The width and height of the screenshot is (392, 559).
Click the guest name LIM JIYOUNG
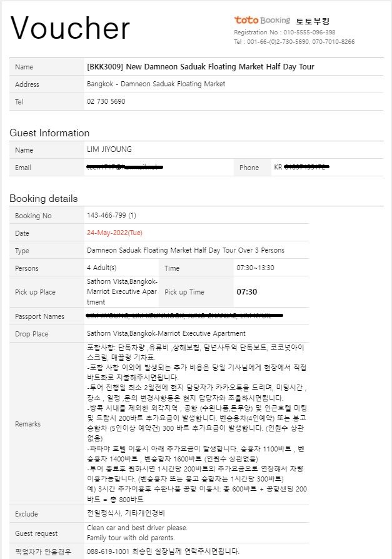tap(109, 149)
